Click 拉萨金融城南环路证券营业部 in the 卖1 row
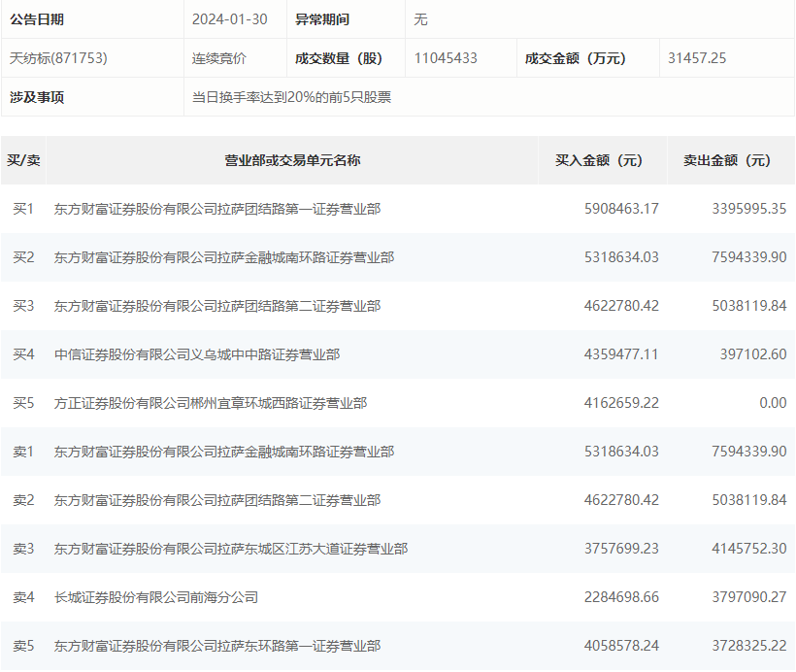The image size is (796, 672). (224, 452)
